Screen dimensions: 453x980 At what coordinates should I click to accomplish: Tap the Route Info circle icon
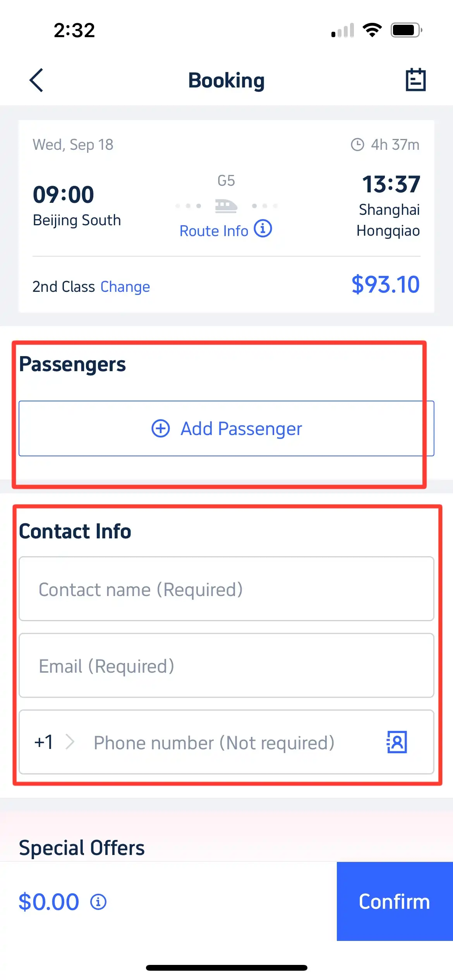[263, 229]
